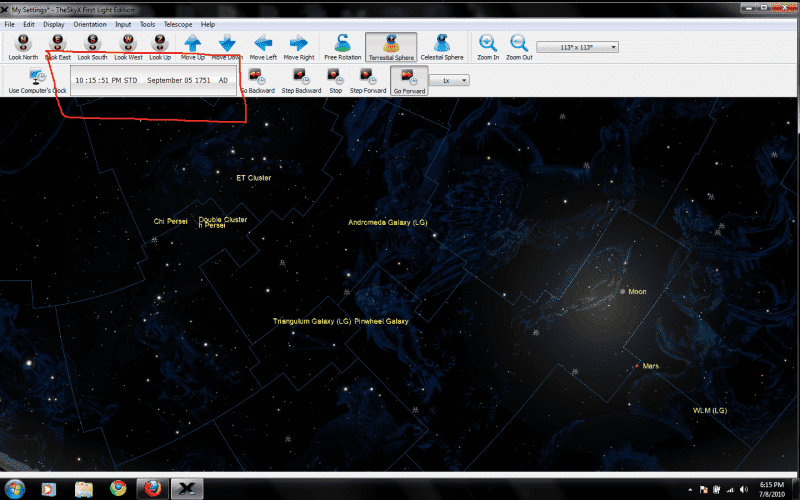Click the Zoom Out magnifier
Image resolution: width=800 pixels, height=500 pixels.
519,43
